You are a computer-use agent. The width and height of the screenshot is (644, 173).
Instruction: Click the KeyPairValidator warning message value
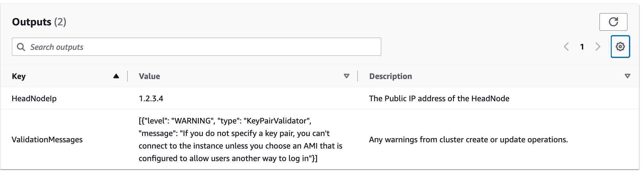click(x=240, y=139)
